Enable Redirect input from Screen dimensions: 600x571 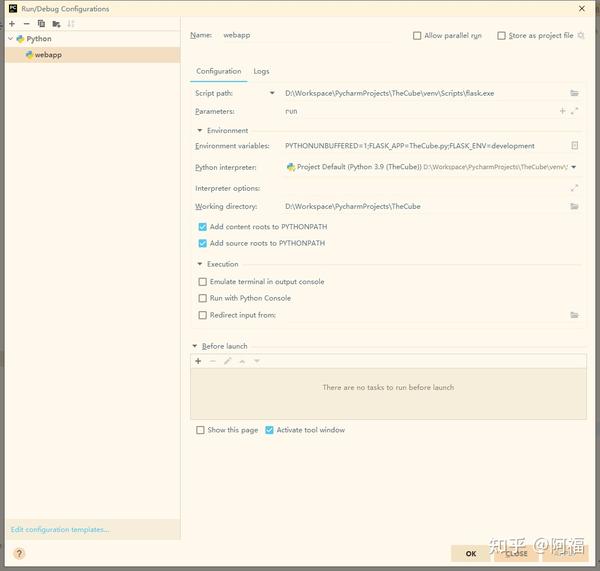tap(202, 315)
